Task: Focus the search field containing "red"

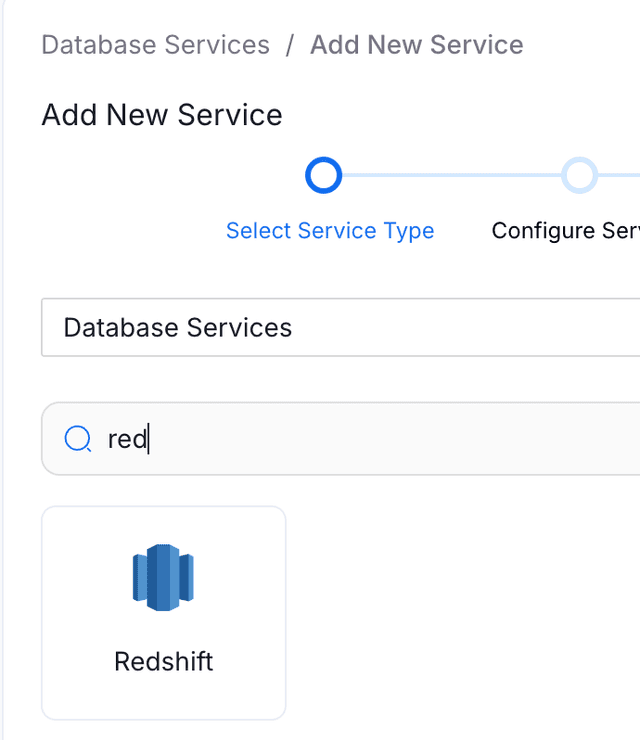Action: (340, 438)
